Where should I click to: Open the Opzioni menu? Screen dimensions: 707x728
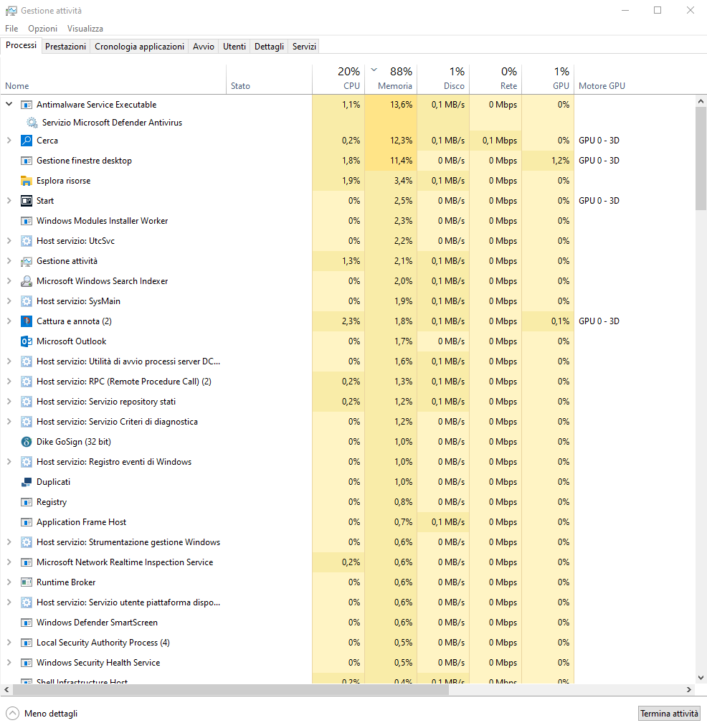(x=43, y=28)
